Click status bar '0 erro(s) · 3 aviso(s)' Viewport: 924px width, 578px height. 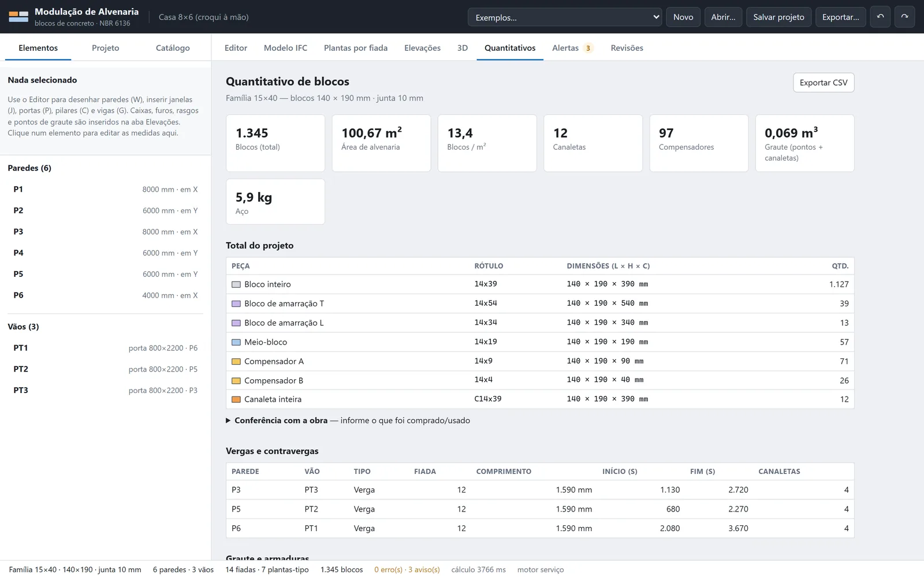point(407,569)
